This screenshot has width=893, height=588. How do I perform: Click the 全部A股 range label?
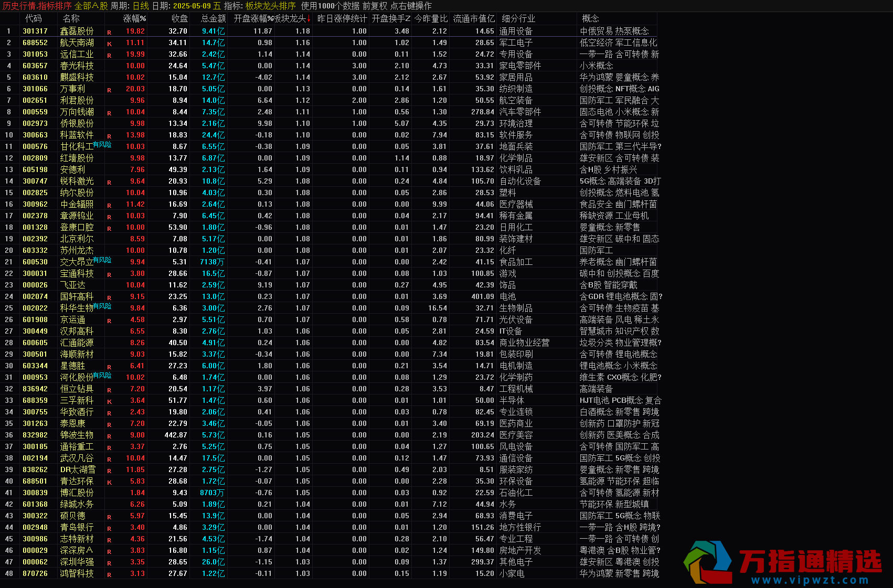91,6
